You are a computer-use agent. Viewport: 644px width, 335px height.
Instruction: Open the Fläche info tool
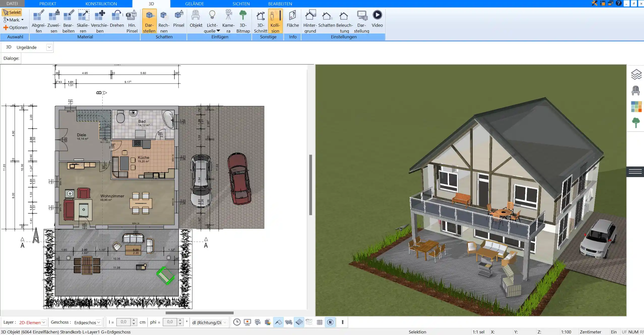[293, 19]
